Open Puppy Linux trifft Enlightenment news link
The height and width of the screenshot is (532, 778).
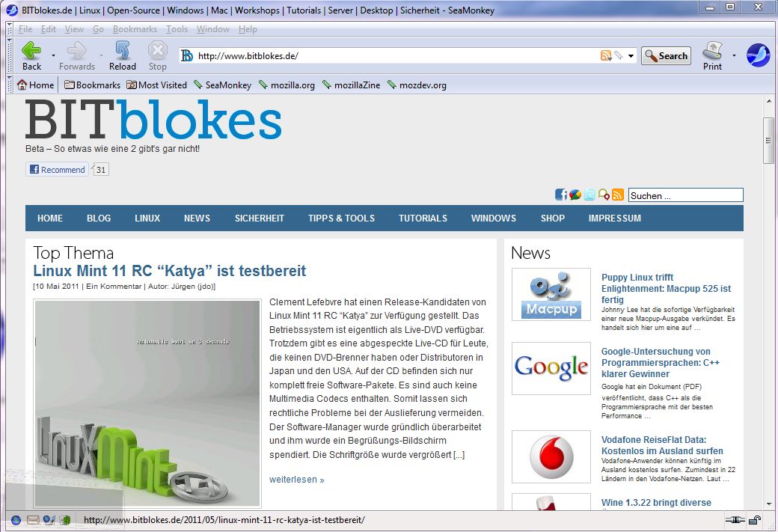point(667,288)
